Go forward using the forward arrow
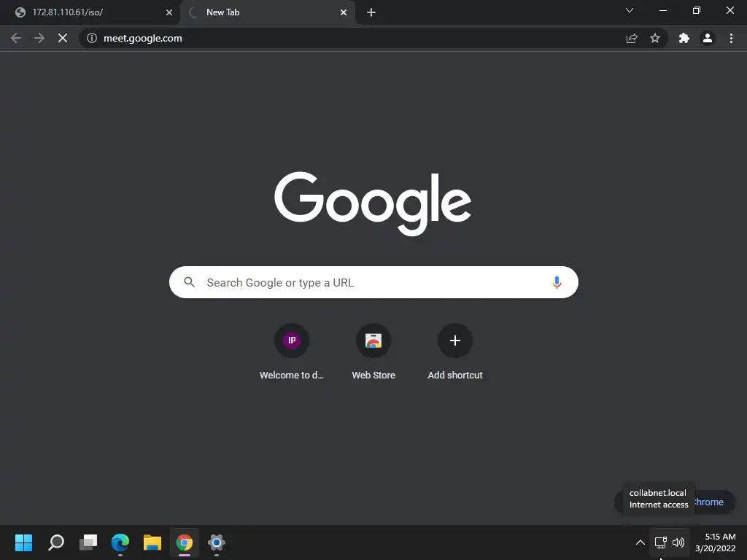747x560 pixels. tap(39, 38)
